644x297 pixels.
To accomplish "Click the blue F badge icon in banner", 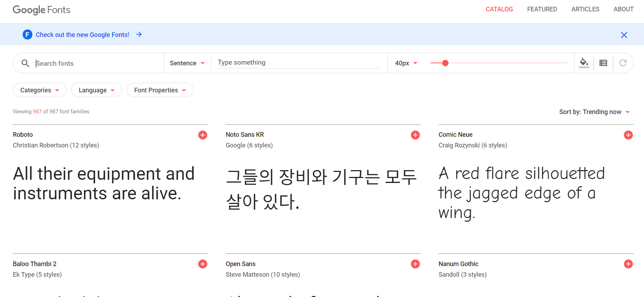I will pyautogui.click(x=27, y=34).
